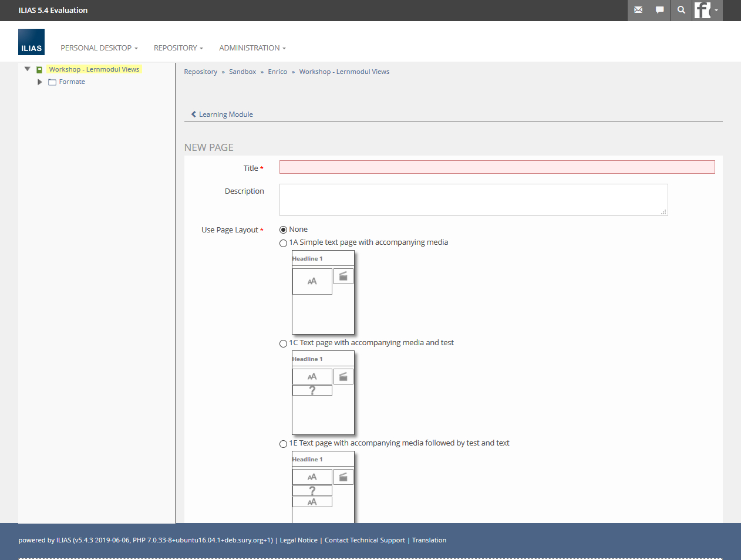Expand the Formate tree node
This screenshot has height=560, width=741.
coord(39,82)
